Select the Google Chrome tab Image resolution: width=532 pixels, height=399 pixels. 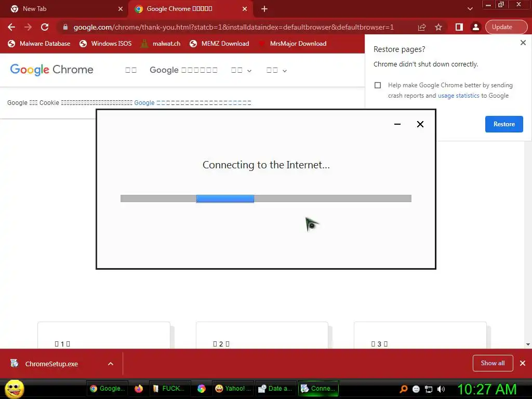[190, 9]
